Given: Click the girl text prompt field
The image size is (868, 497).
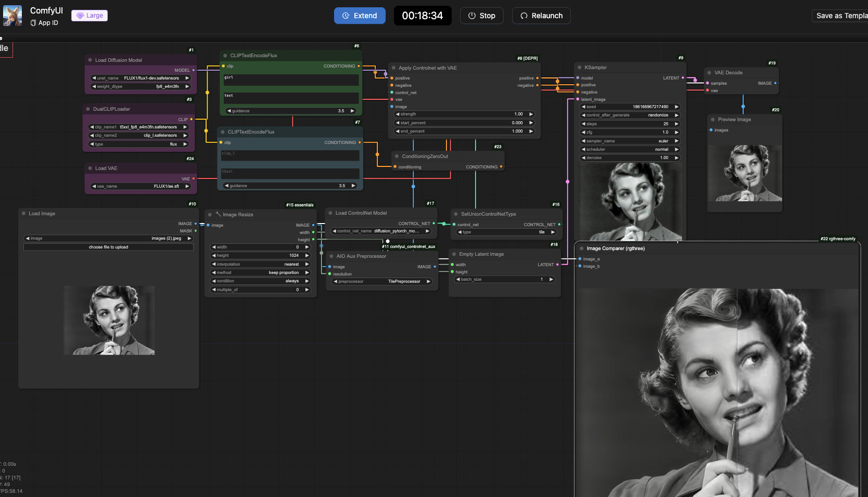Looking at the screenshot, I should click(x=291, y=80).
